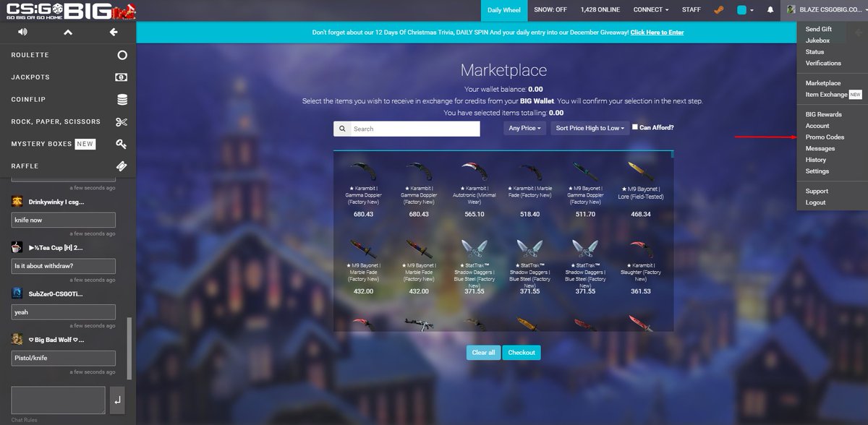The height and width of the screenshot is (425, 868).
Task: Click Tea Cup's chat avatar
Action: point(17,247)
